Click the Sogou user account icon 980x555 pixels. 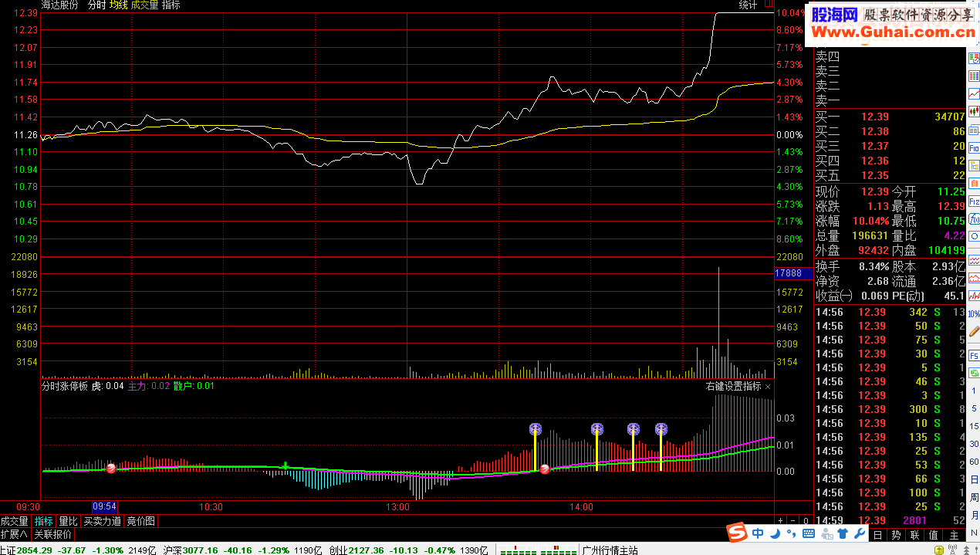[x=826, y=533]
